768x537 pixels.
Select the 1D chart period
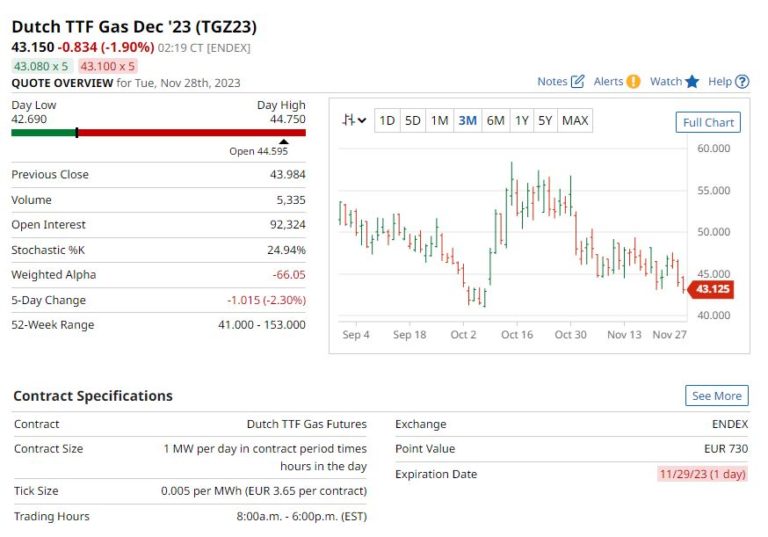tap(387, 121)
